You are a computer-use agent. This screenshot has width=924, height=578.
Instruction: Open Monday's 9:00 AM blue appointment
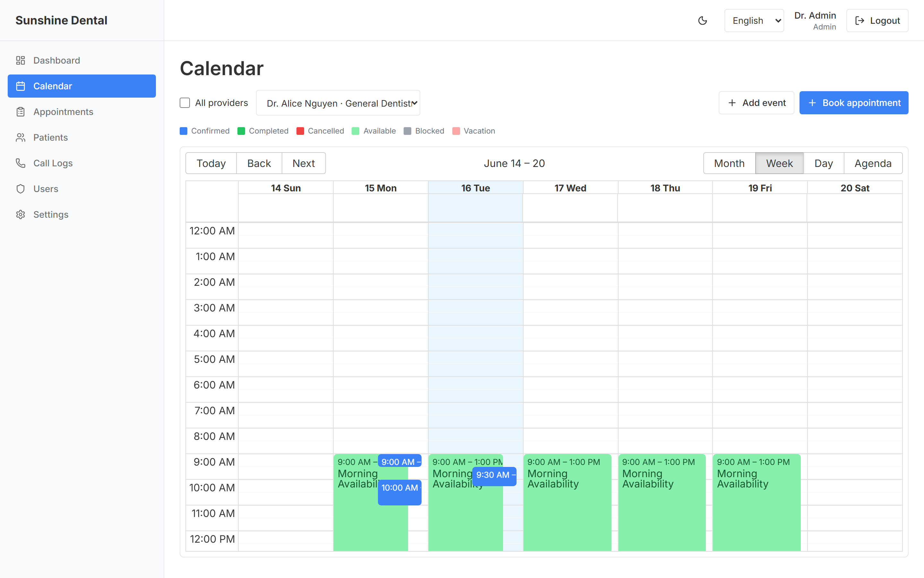tap(400, 461)
